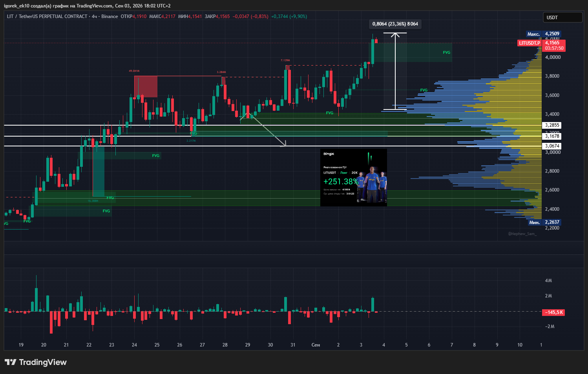Open the USDT currency selector
Viewport: 588px width, 374px height.
point(562,17)
